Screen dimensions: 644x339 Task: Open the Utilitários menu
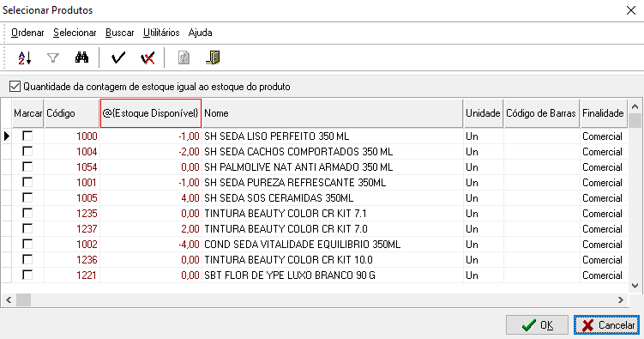click(x=161, y=33)
